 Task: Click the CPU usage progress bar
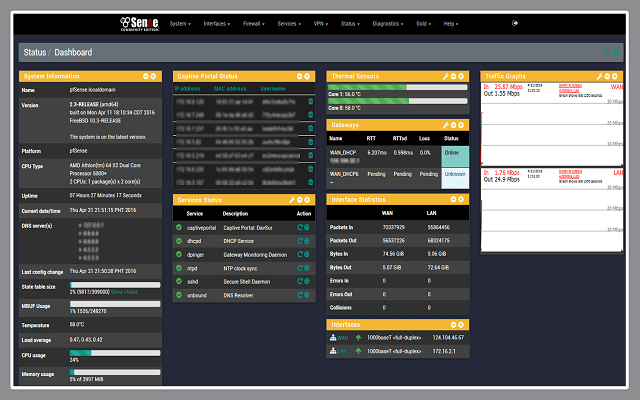tap(92, 352)
